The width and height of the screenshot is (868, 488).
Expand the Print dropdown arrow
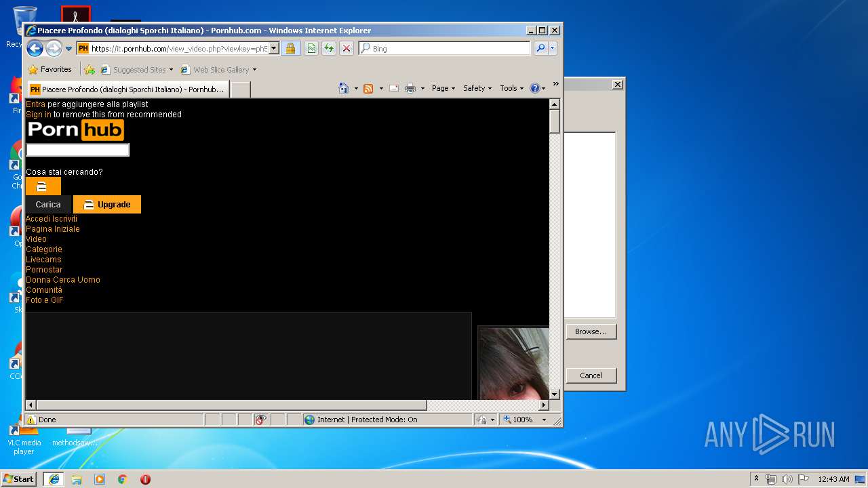(x=422, y=88)
